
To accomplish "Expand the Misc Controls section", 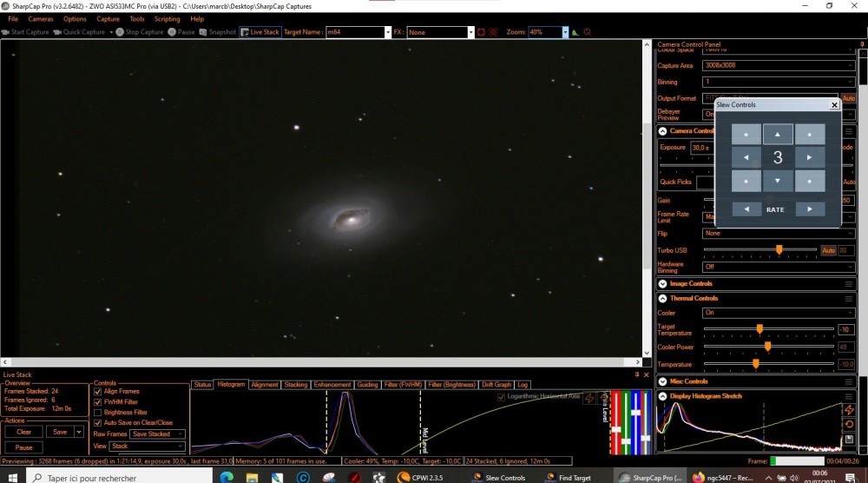I will [x=662, y=381].
